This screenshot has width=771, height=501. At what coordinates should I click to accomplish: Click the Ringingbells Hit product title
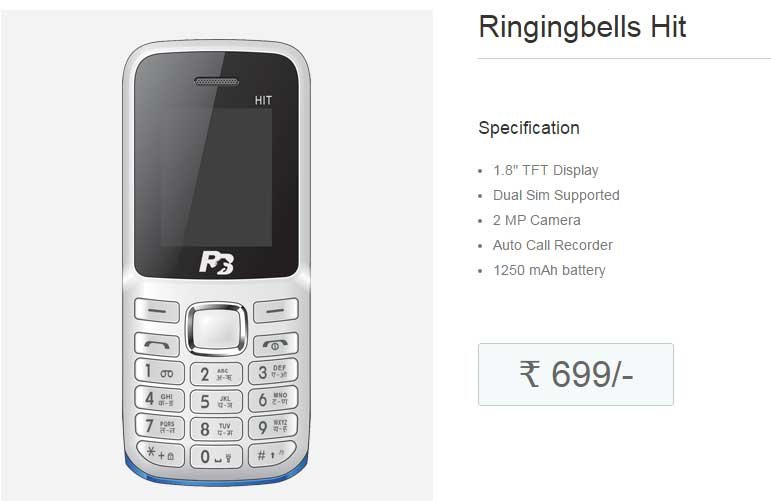click(x=582, y=27)
